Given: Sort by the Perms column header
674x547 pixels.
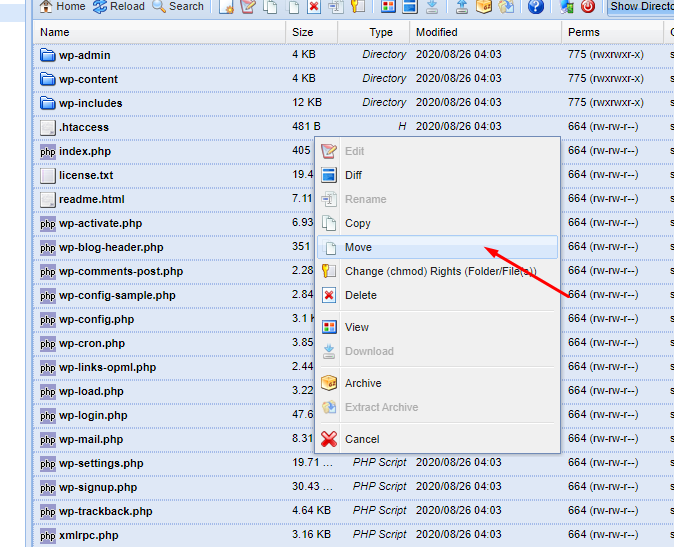Looking at the screenshot, I should 613,32.
